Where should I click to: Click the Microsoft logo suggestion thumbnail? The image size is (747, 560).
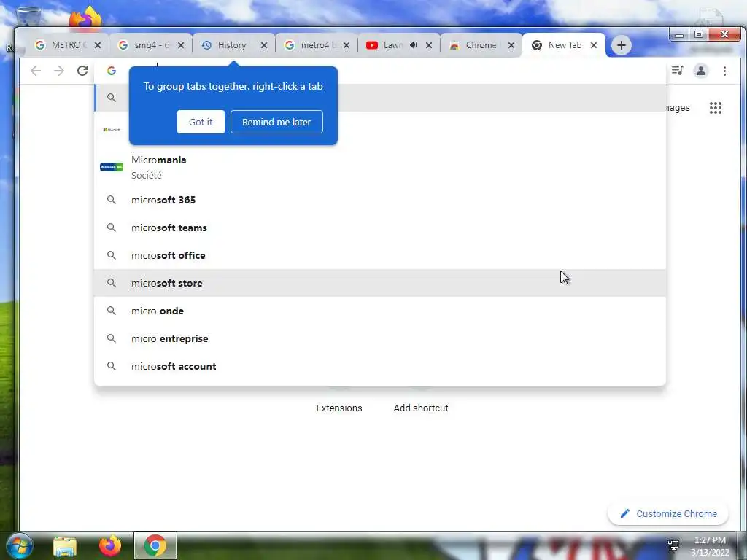112,130
